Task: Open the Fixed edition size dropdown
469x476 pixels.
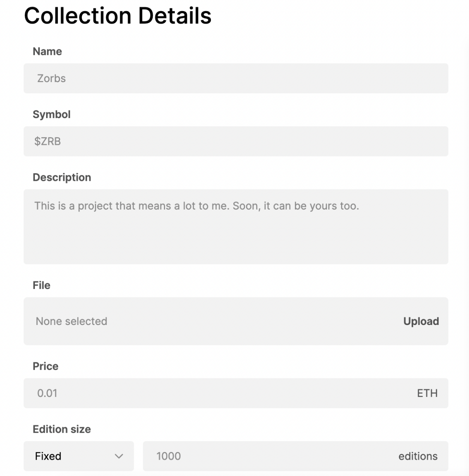Action: pos(79,456)
